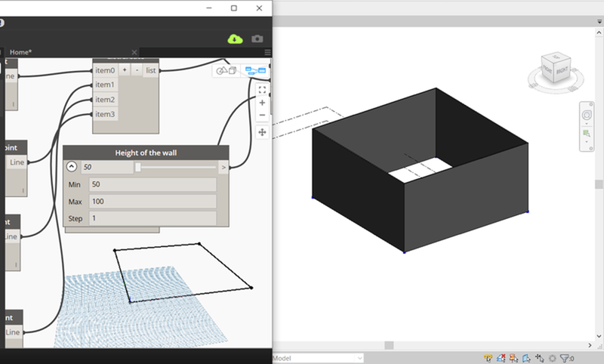Minimize the Dynamo window
Screen dimensions: 604x364
[209, 8]
